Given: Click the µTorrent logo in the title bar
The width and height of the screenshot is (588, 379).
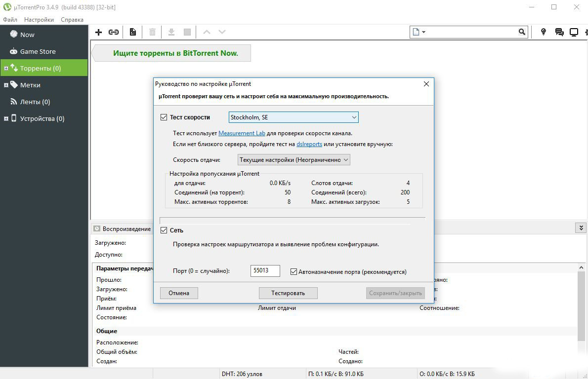Looking at the screenshot, I should [7, 7].
